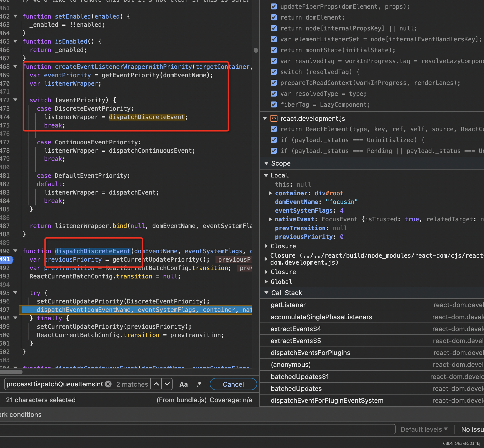This screenshot has height=448, width=484.
Task: Click the react.development.js file icon
Action: 274,119
